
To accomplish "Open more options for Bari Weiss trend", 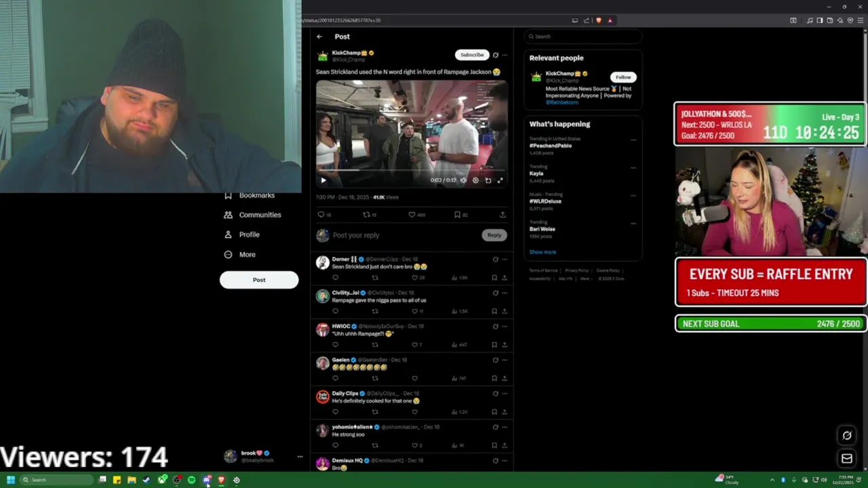I will click(633, 223).
